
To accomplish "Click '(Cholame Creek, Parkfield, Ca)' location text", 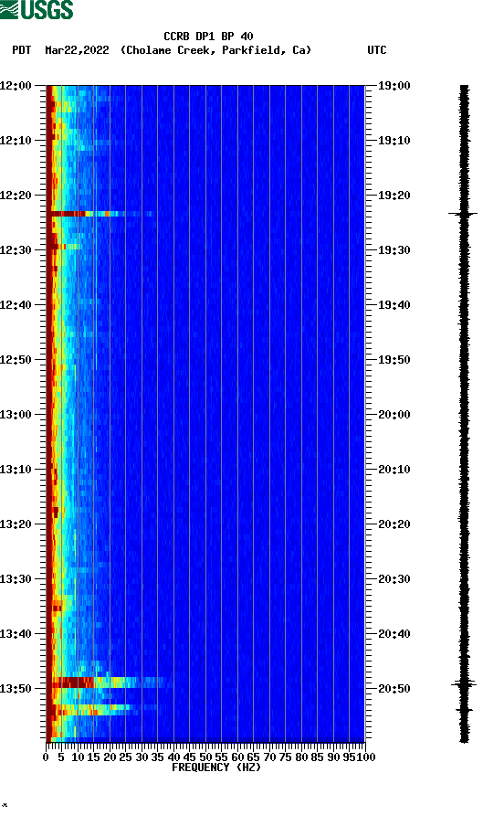I will [215, 50].
